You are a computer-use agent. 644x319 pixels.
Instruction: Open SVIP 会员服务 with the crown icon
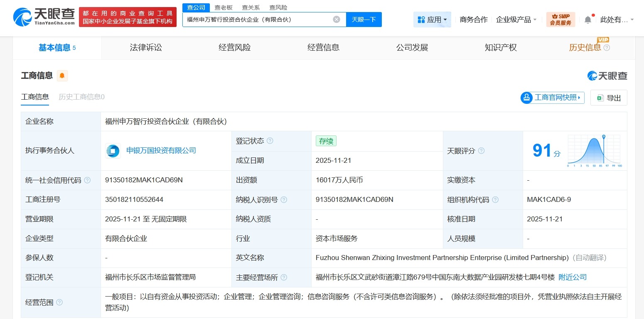561,19
